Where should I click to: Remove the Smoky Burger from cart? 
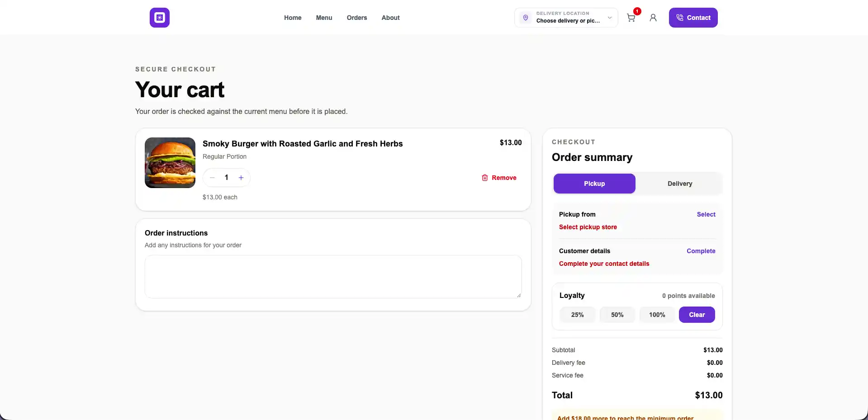click(499, 178)
